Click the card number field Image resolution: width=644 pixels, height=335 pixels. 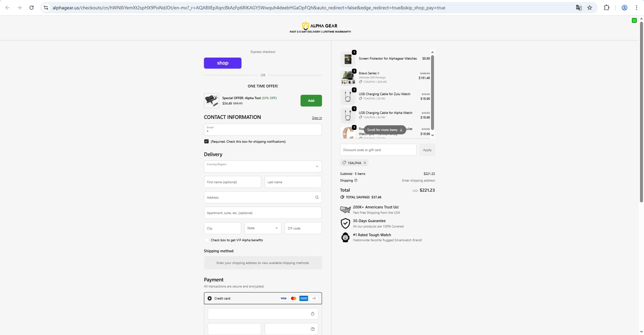(263, 314)
